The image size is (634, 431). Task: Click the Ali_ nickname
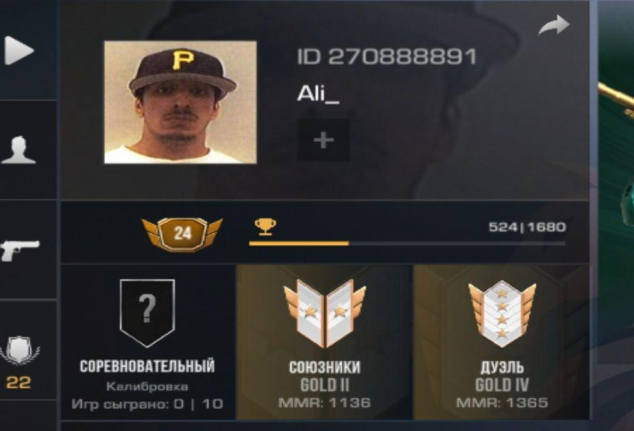coord(318,95)
